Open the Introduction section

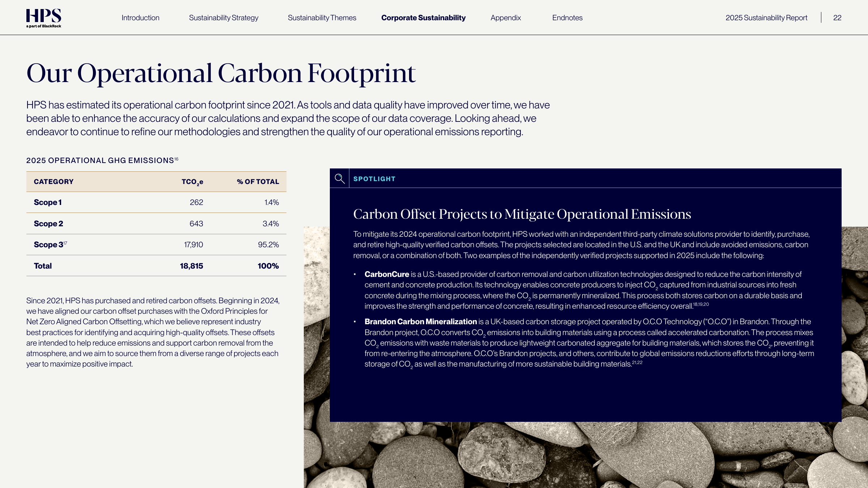click(140, 18)
